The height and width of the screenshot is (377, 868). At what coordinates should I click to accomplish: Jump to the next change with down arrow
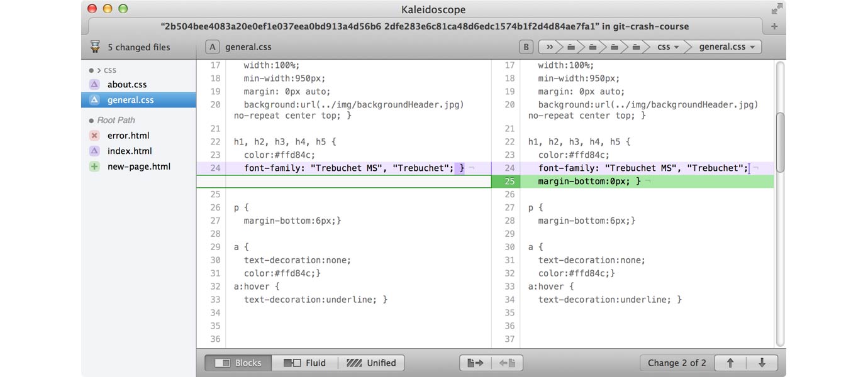(762, 363)
